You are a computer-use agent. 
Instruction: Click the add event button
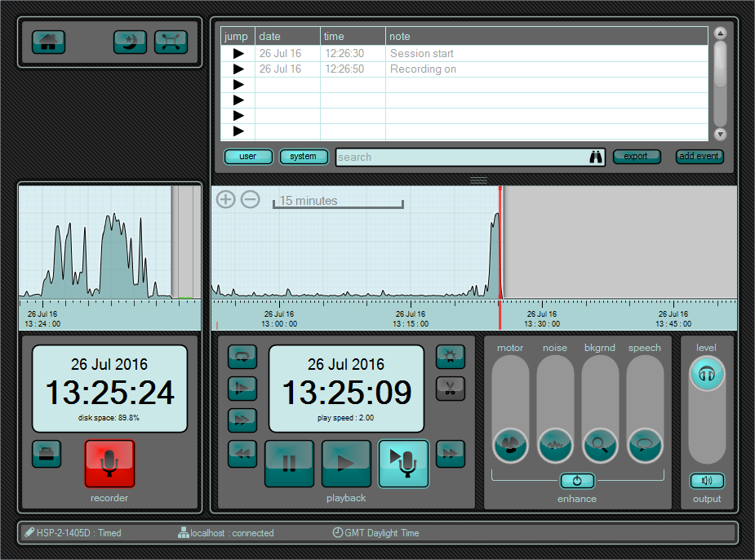[x=699, y=157]
